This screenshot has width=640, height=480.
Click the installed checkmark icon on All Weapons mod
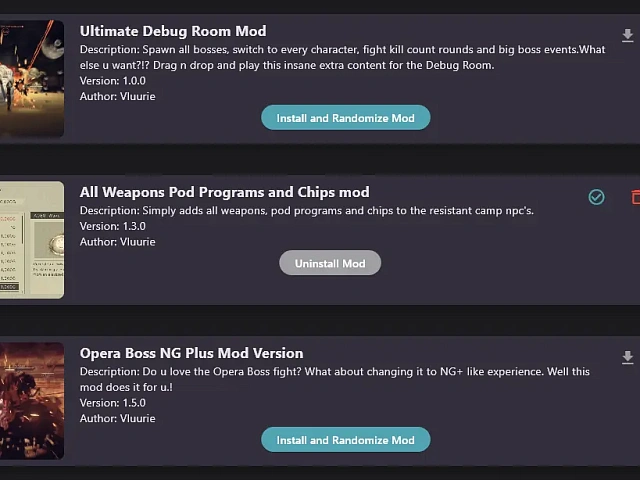(x=596, y=197)
